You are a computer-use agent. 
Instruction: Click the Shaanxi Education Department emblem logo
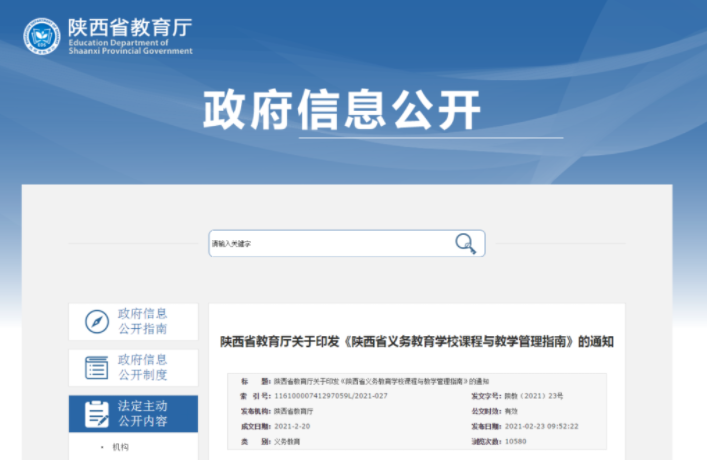42,35
